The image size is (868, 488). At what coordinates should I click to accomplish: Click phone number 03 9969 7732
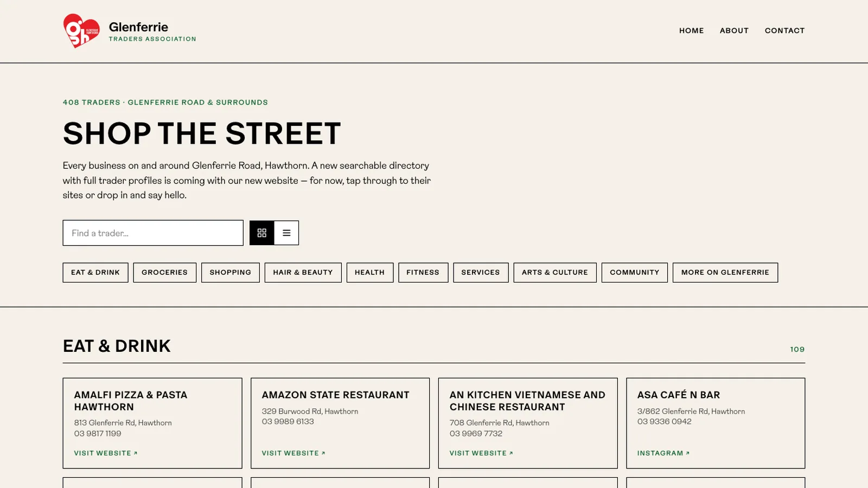(476, 434)
